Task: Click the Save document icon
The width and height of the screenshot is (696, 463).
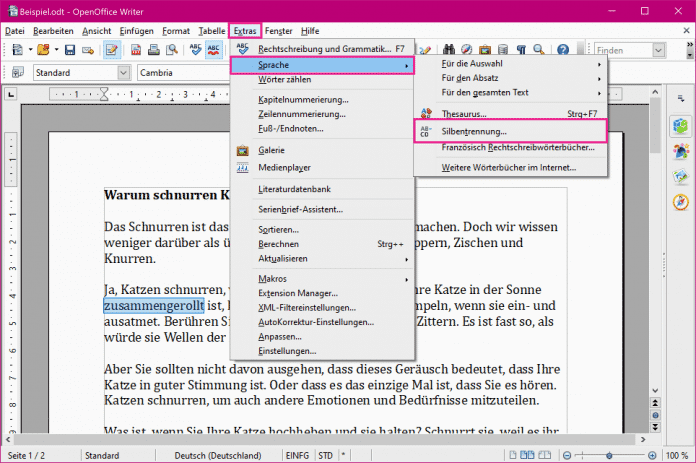Action: (70, 49)
